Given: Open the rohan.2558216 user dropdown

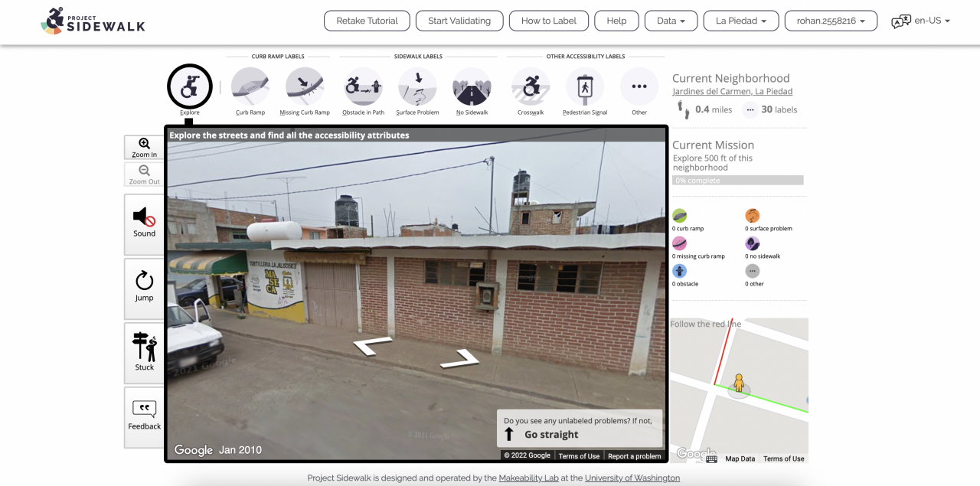Looking at the screenshot, I should (831, 21).
